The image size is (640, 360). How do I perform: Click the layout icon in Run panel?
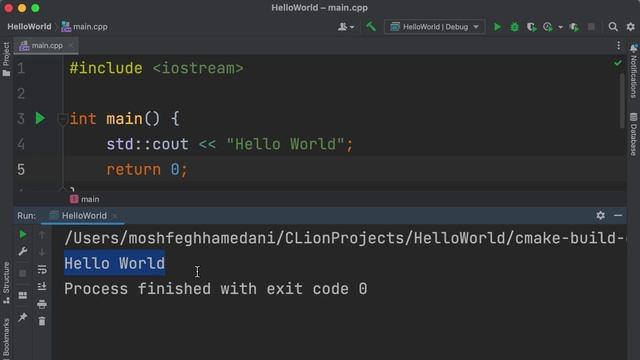pos(23,295)
